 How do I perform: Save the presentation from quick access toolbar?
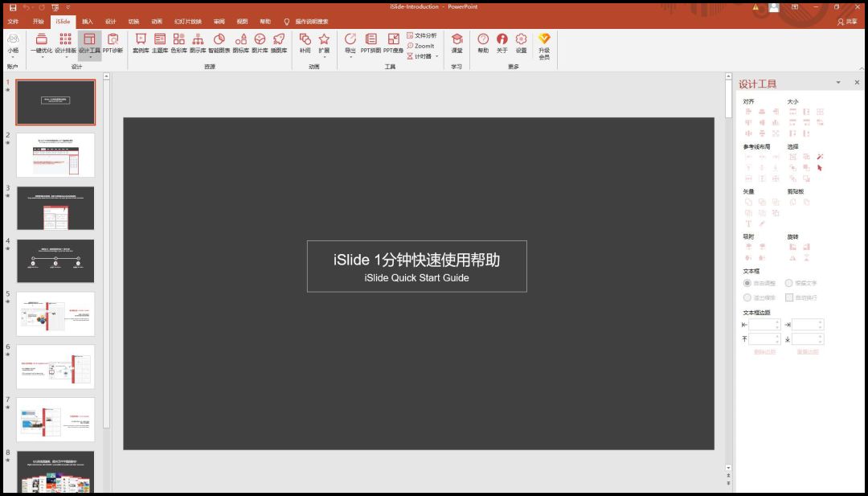(14, 7)
